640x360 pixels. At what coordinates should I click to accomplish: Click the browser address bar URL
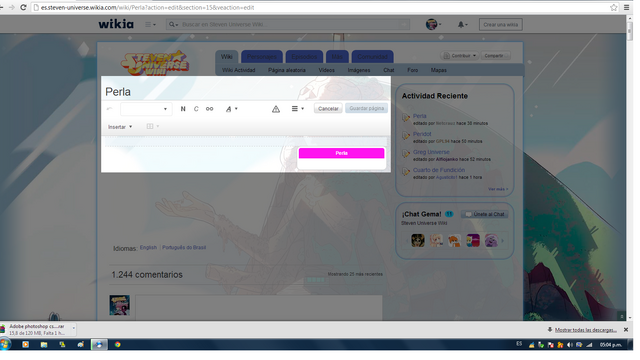click(147, 7)
